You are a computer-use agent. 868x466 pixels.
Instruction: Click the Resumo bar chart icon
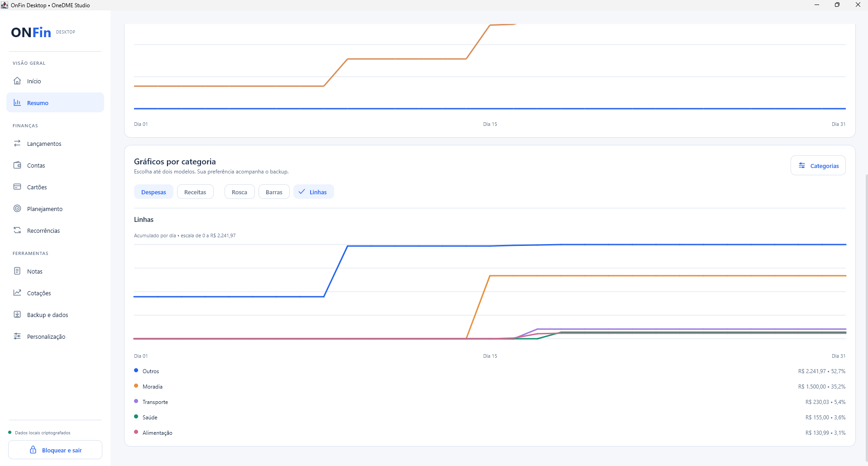click(17, 102)
